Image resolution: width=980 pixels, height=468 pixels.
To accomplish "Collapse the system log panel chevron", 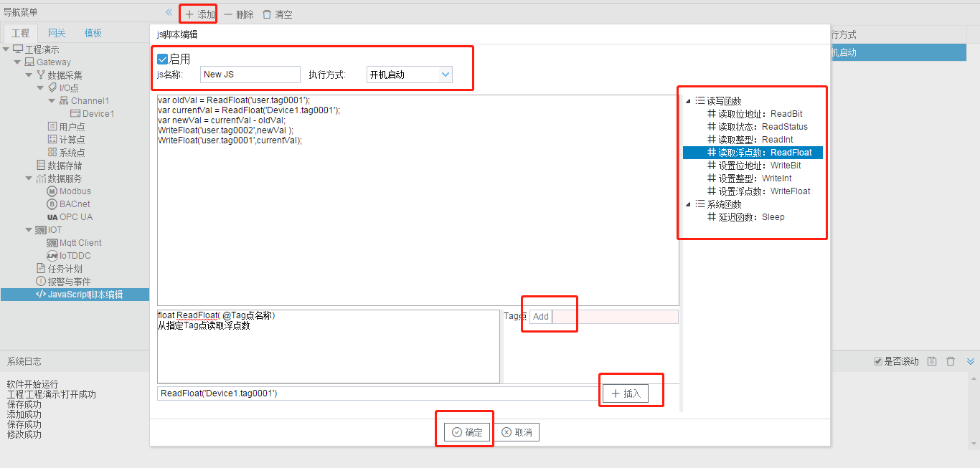I will click(971, 361).
